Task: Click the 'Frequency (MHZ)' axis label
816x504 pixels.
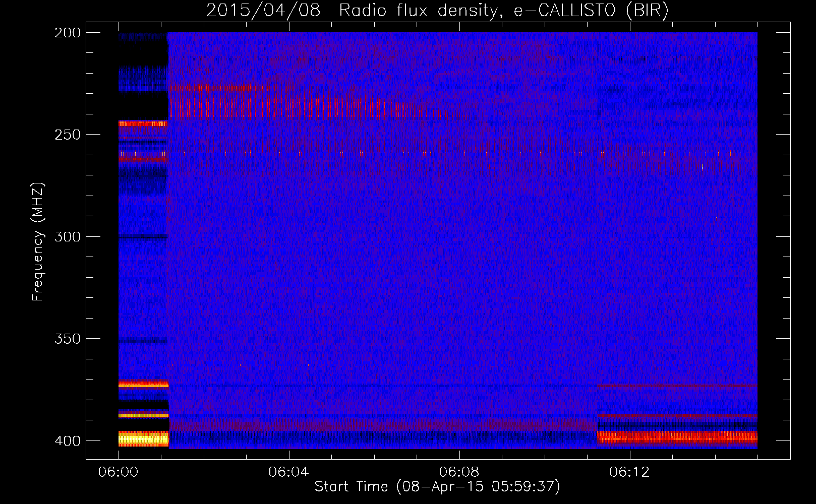Action: (38, 242)
